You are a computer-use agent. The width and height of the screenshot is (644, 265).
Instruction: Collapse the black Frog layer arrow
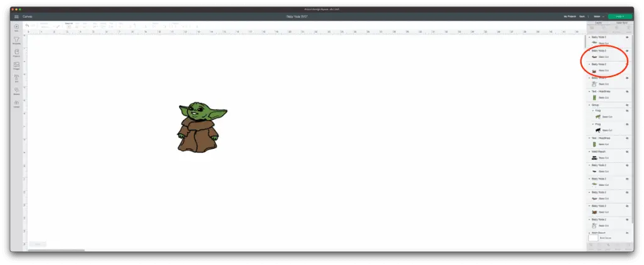tap(593, 124)
